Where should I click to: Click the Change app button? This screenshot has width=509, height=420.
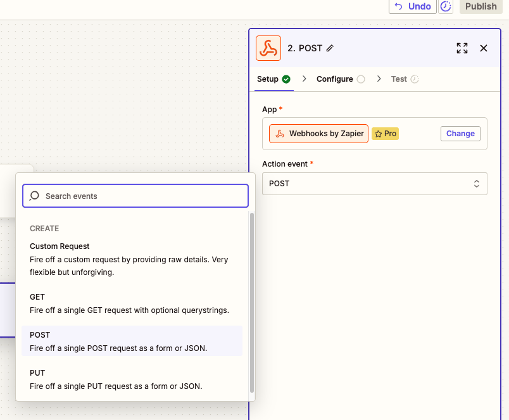click(460, 134)
